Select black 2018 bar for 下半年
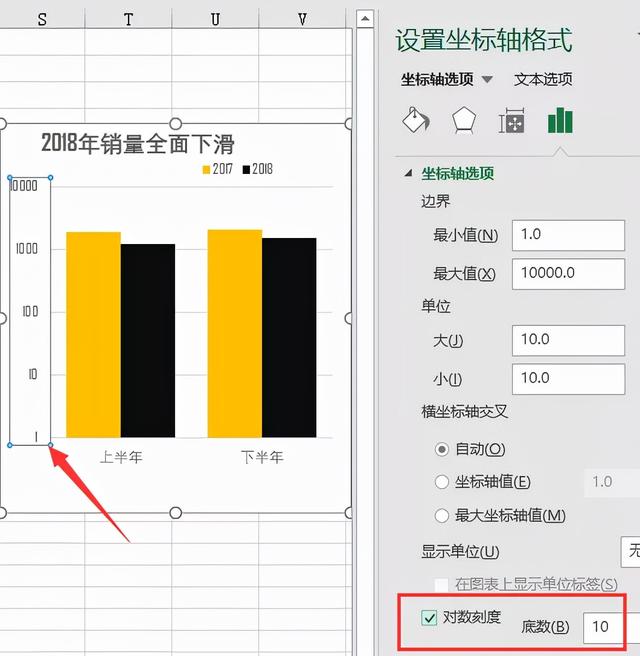Viewport: 640px width, 656px height. click(289, 338)
